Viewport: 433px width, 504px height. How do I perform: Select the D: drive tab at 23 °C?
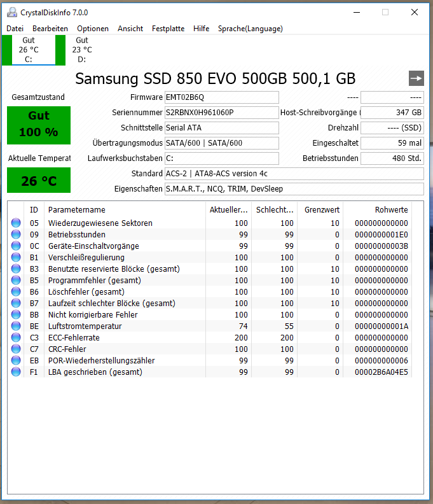82,50
